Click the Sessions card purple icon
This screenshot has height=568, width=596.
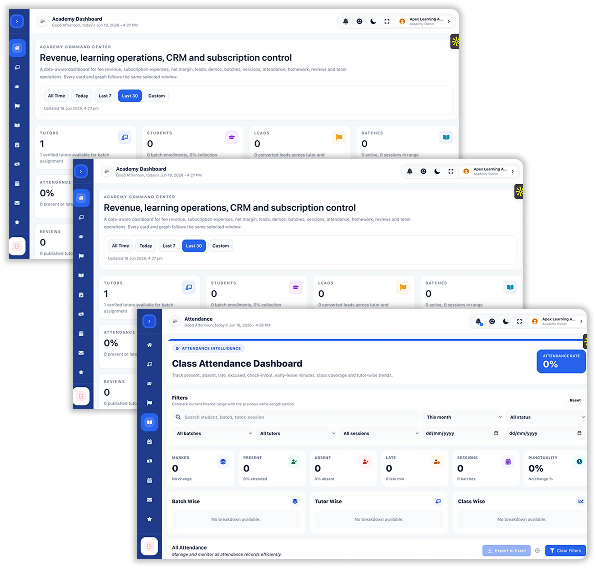508,462
